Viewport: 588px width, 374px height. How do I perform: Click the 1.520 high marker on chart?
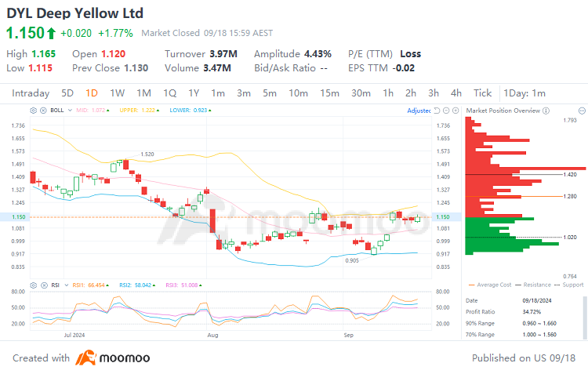click(147, 154)
